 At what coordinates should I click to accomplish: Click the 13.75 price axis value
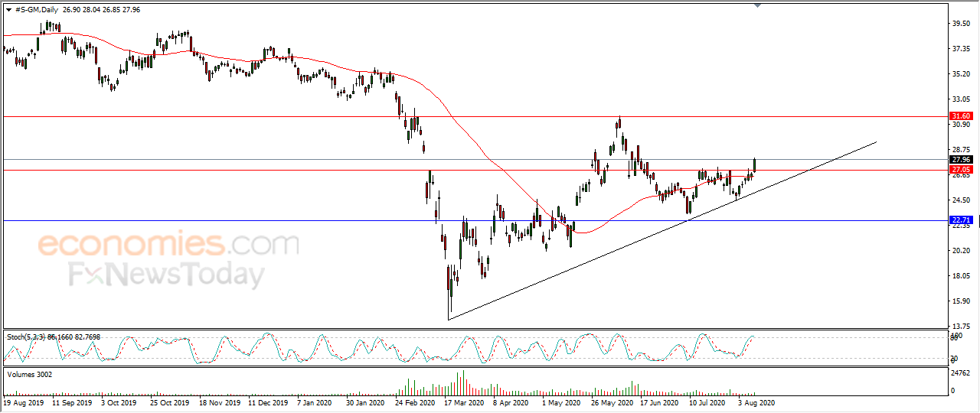pyautogui.click(x=961, y=326)
